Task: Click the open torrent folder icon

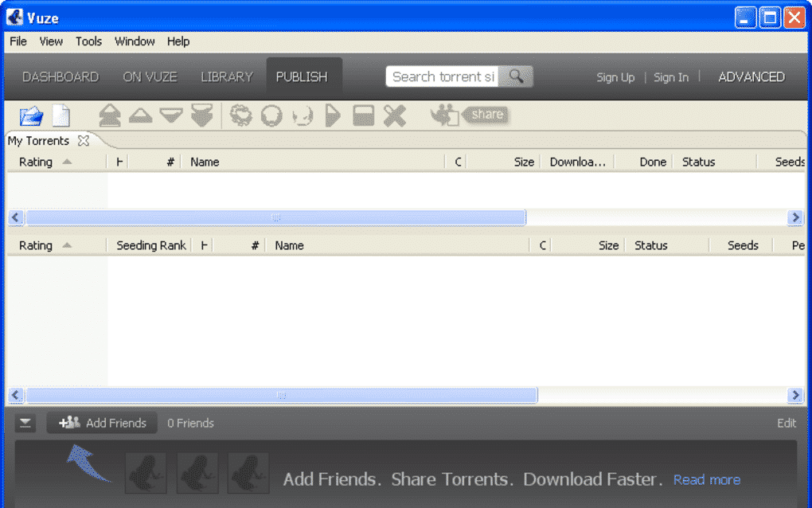Action: point(31,116)
